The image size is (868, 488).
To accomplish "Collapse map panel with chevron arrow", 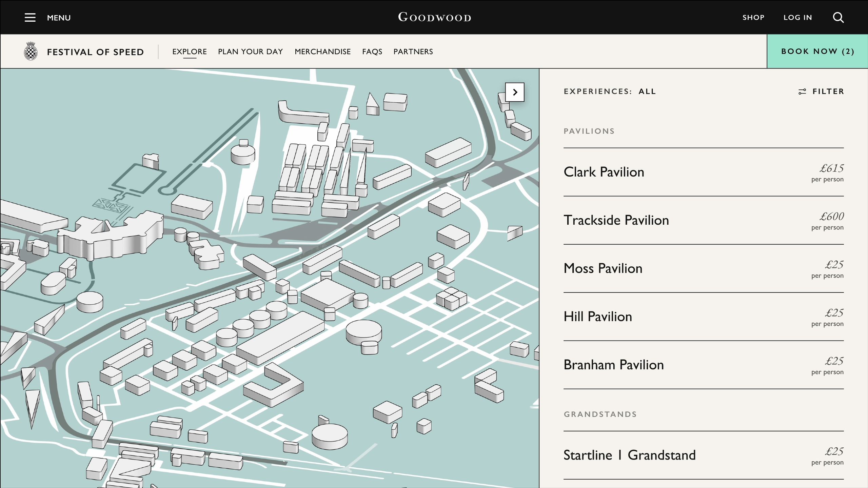I will click(515, 92).
